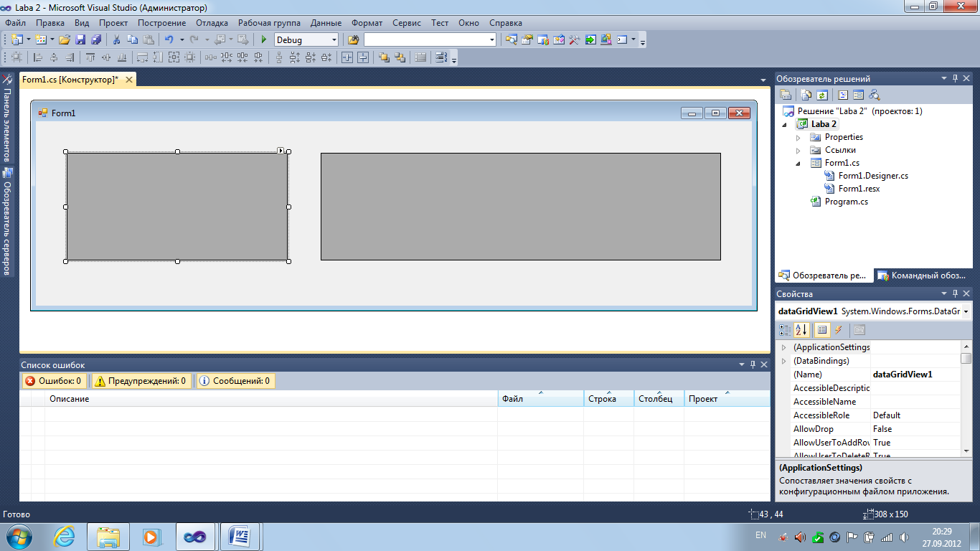Click the Properties panel scrollbar down arrow
The width and height of the screenshot is (980, 551).
click(x=966, y=451)
